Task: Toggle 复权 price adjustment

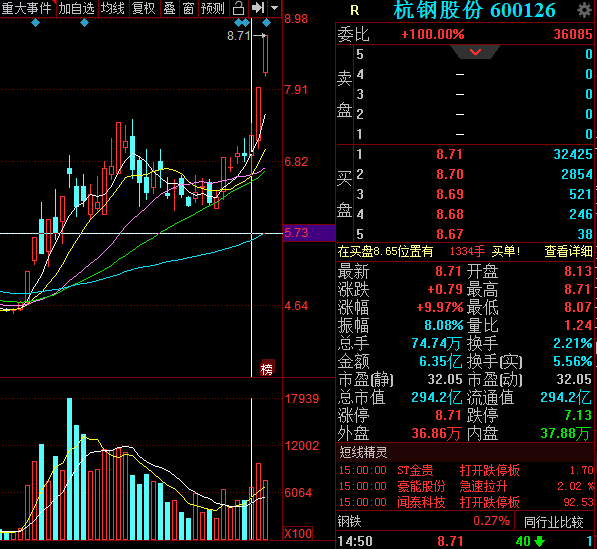Action: point(144,8)
